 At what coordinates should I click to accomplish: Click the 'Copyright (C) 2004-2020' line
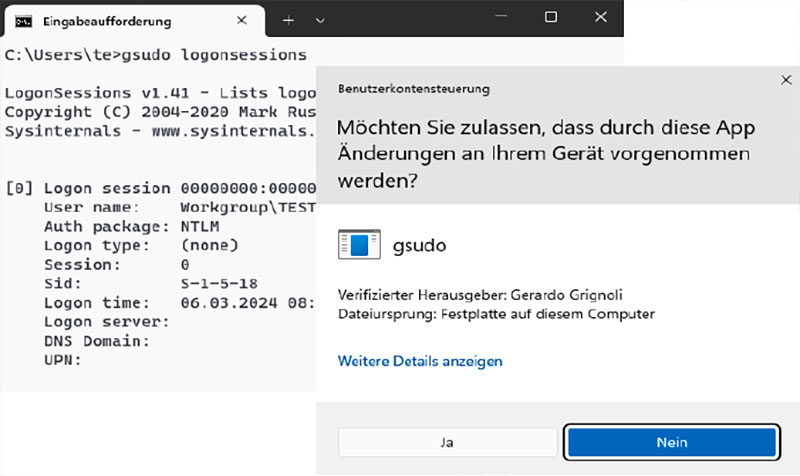[160, 112]
